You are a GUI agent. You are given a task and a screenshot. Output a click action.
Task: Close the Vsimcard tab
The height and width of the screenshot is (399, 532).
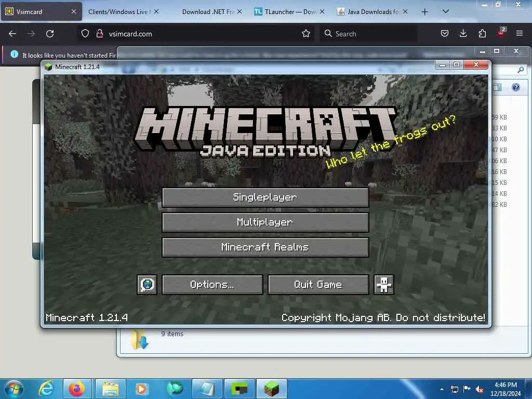point(74,11)
